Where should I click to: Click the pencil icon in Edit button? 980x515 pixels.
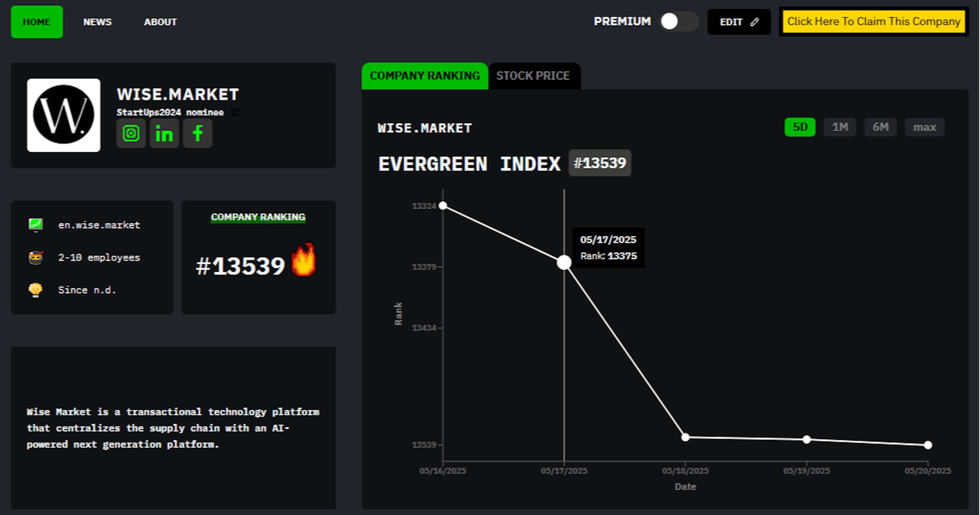tap(754, 22)
